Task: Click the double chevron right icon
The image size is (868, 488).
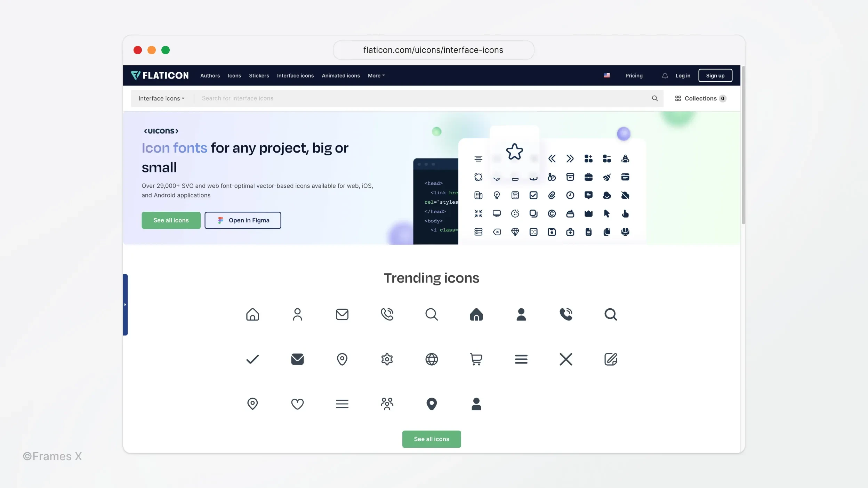Action: point(570,158)
